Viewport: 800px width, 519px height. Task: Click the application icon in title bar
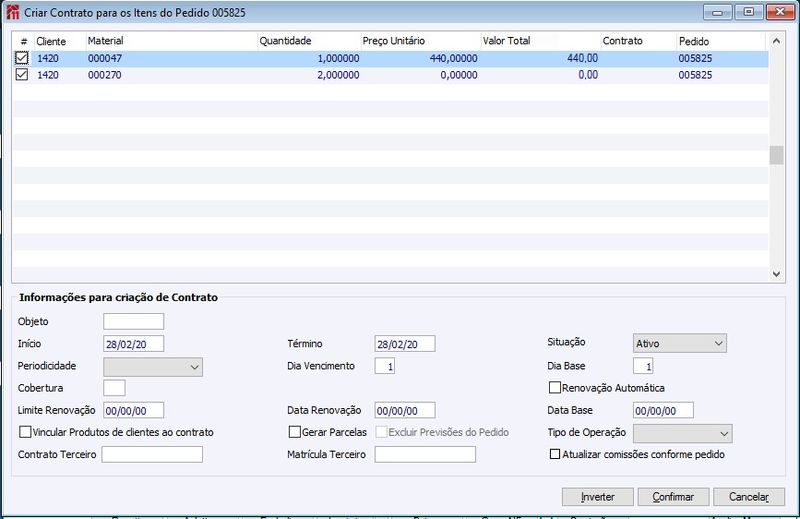click(12, 12)
